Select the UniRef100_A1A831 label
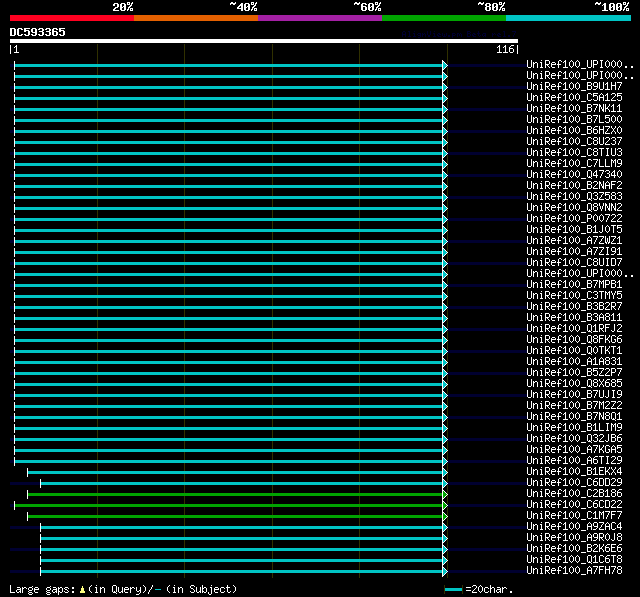The image size is (640, 597). pyautogui.click(x=574, y=362)
